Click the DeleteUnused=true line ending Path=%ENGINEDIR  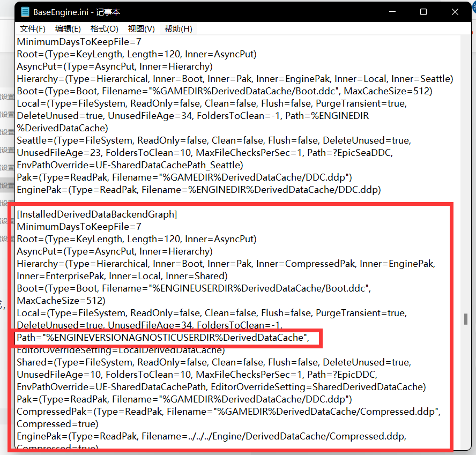tap(193, 116)
